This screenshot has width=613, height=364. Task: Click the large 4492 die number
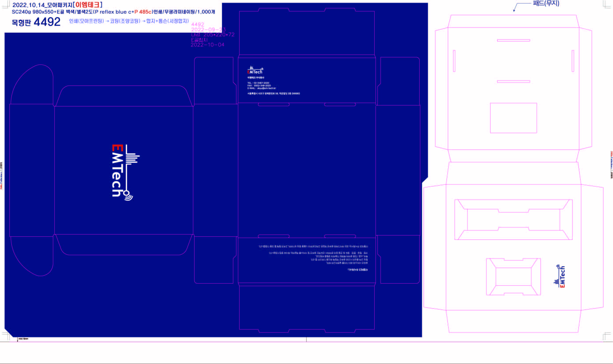[47, 22]
